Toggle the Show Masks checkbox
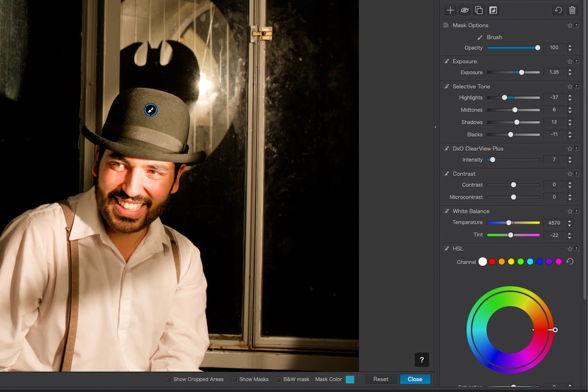This screenshot has height=392, width=588. [235, 379]
